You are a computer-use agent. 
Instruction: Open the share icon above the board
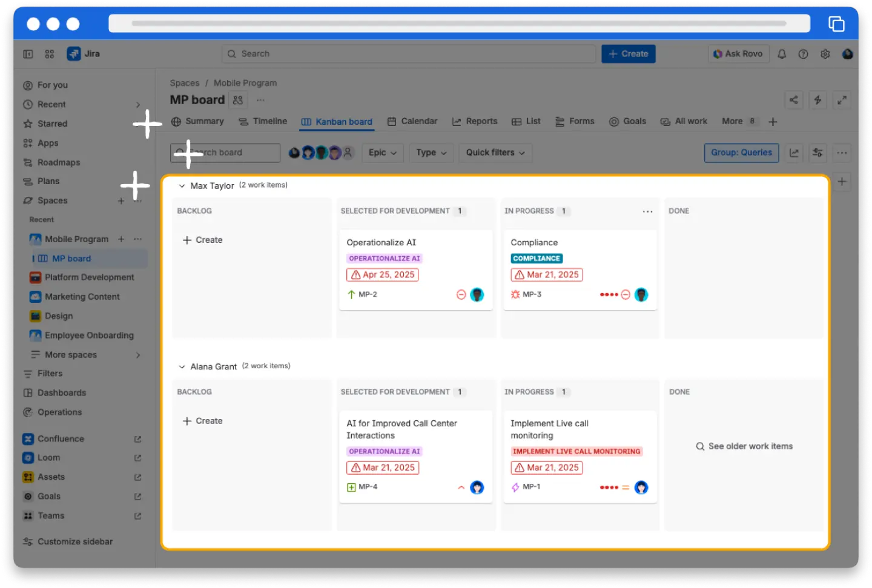[793, 100]
